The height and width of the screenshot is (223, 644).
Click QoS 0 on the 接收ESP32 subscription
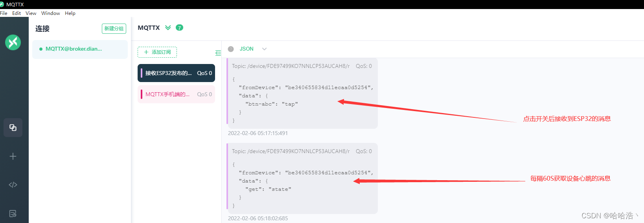(x=204, y=73)
